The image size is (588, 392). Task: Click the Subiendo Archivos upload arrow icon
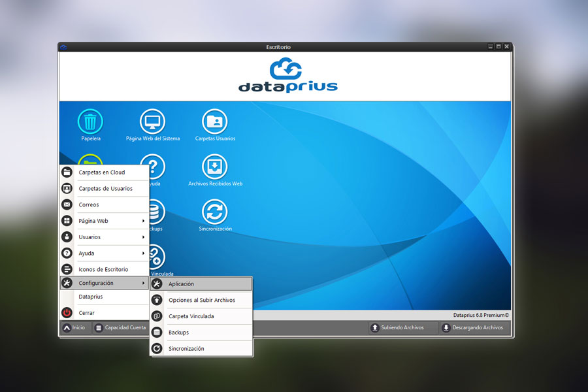pos(374,327)
